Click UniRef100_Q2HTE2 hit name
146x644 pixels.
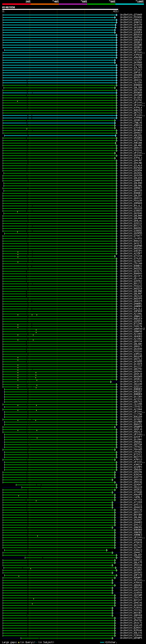[x=131, y=281]
